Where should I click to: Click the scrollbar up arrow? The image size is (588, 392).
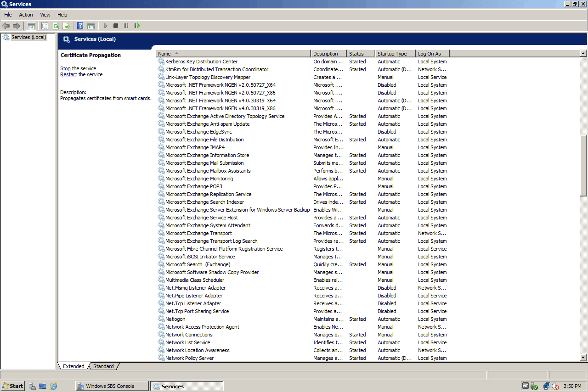point(583,54)
